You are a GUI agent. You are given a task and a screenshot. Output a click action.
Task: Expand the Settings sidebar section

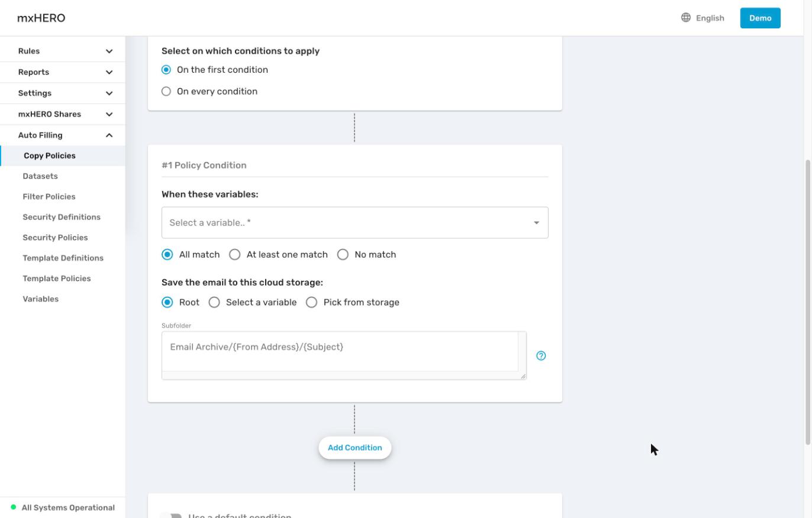pos(63,93)
